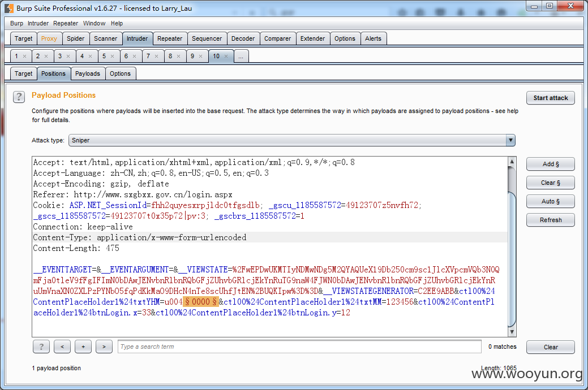The image size is (588, 390).
Task: Switch to the main Options tab
Action: (345, 38)
